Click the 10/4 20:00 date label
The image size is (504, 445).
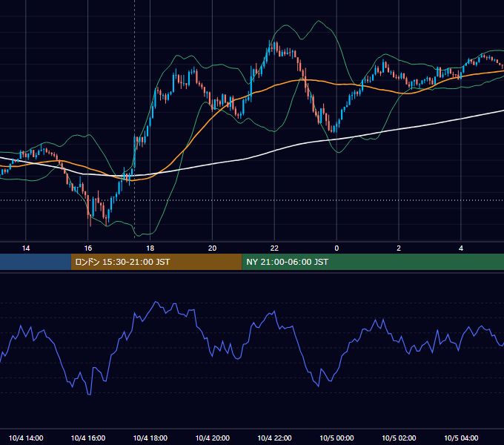pos(213,438)
